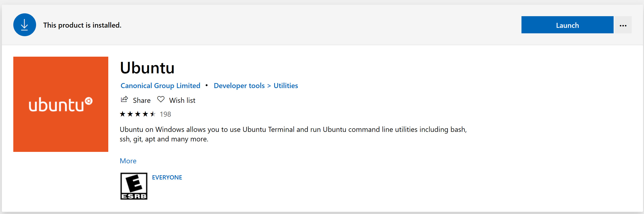Click the Share text label
Image resolution: width=644 pixels, height=214 pixels.
coord(142,100)
